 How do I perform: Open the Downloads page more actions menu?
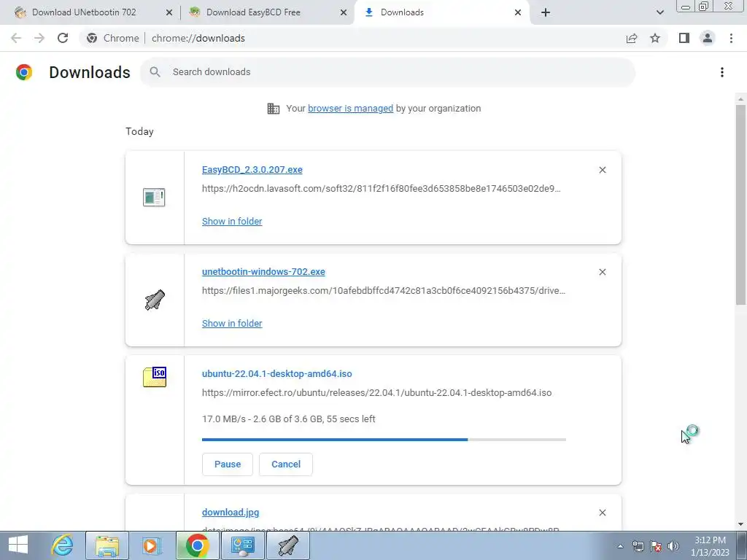pyautogui.click(x=722, y=72)
